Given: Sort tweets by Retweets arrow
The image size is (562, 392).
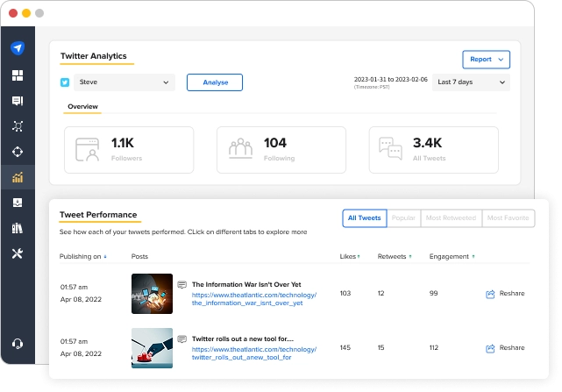Looking at the screenshot, I should 410,256.
